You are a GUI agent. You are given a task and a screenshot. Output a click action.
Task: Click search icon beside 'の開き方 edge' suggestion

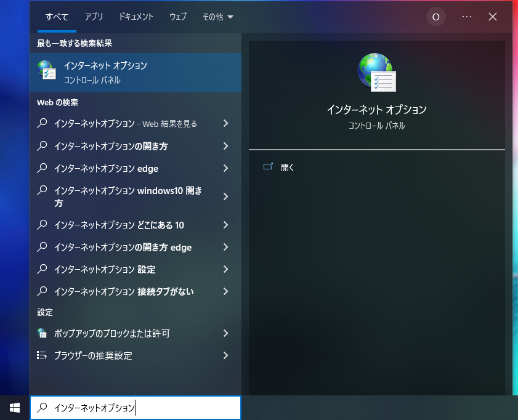(x=42, y=247)
